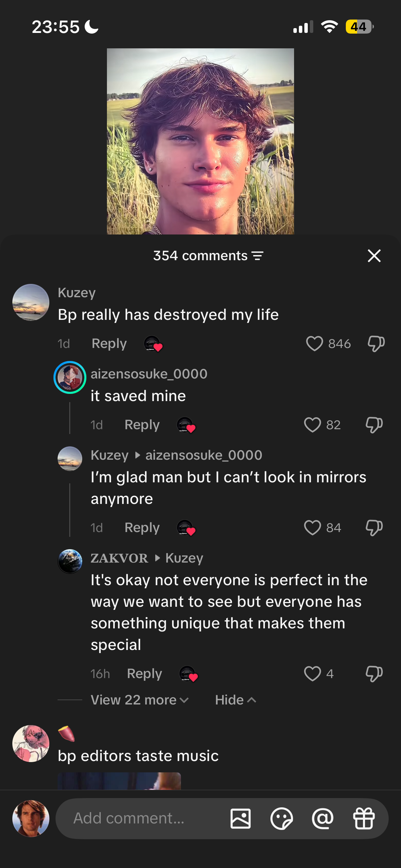This screenshot has height=868, width=401.
Task: Like Kuzey's comment with 846 likes
Action: (314, 343)
